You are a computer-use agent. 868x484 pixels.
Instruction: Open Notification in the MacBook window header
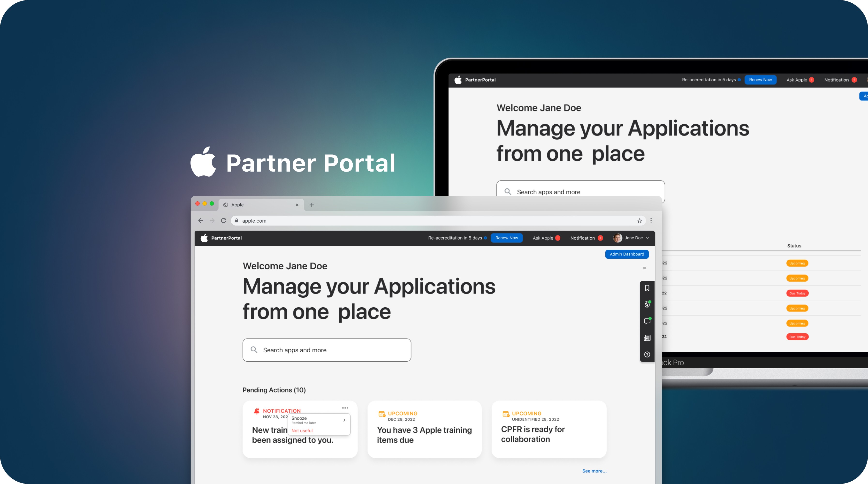tap(840, 80)
